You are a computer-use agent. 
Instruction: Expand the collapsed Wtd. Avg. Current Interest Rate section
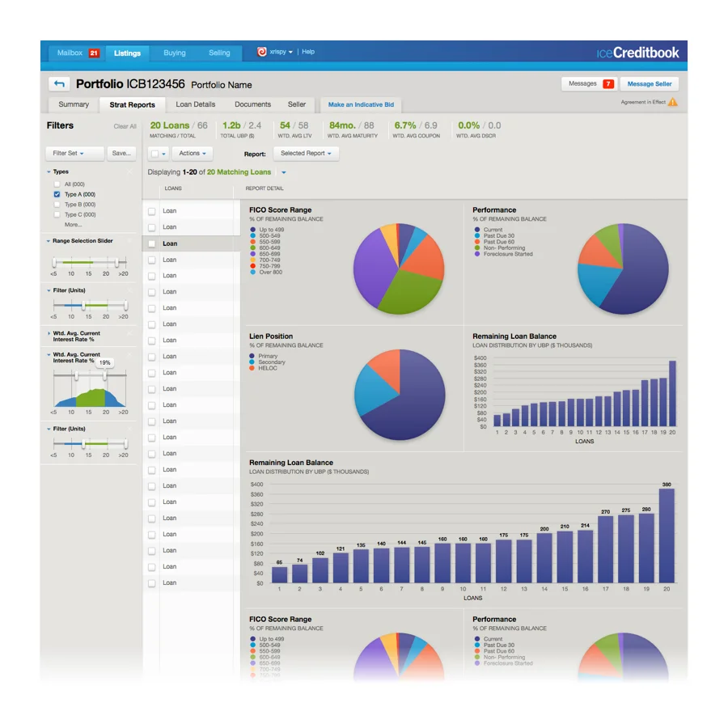[49, 333]
